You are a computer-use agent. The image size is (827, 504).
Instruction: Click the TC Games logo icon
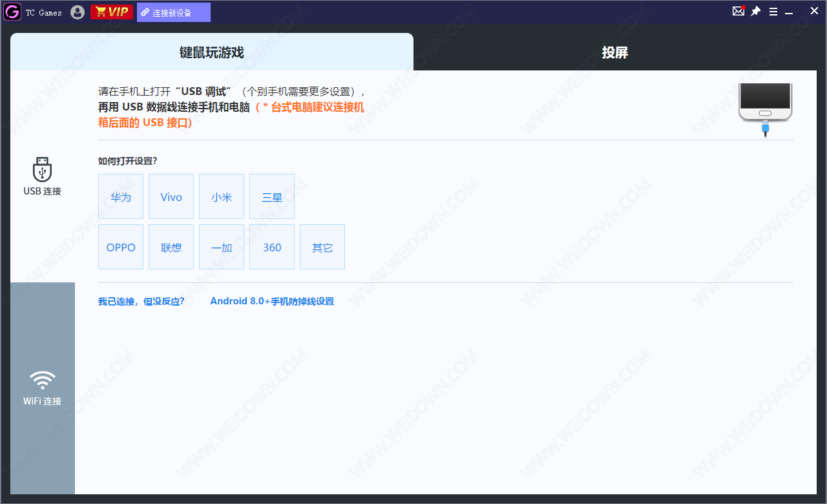(x=12, y=12)
